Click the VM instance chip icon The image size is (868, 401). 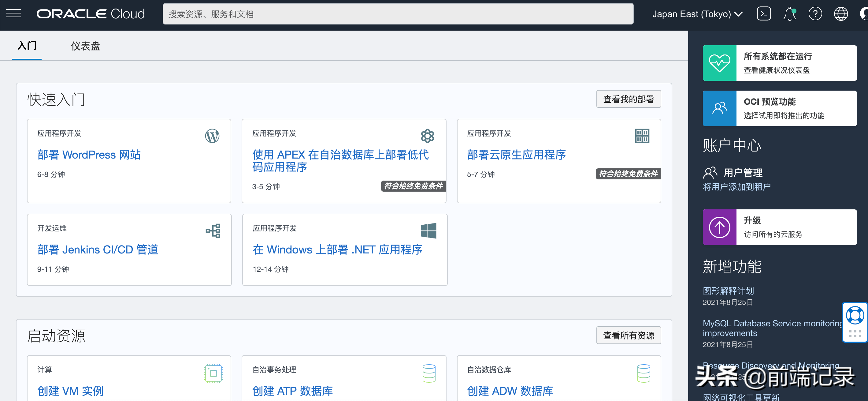click(213, 373)
